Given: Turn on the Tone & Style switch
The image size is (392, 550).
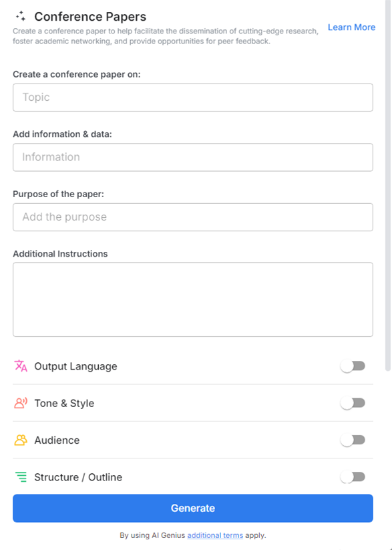Looking at the screenshot, I should click(x=353, y=403).
